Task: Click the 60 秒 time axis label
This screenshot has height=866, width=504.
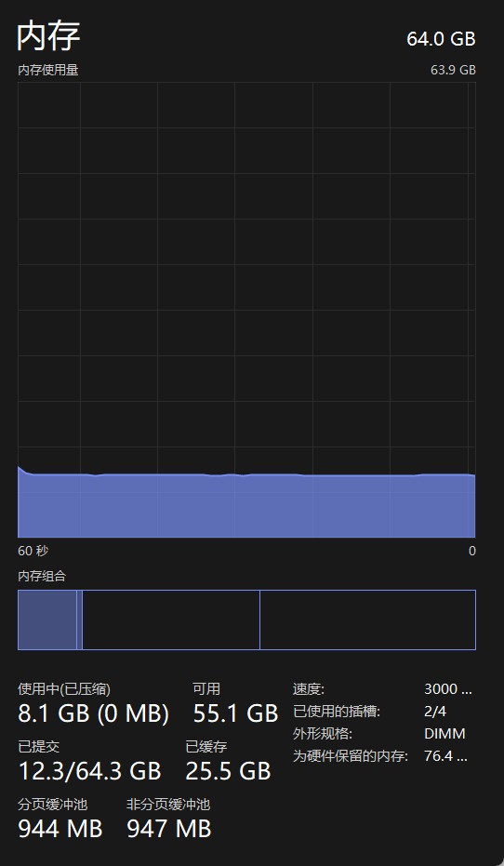Action: [33, 551]
